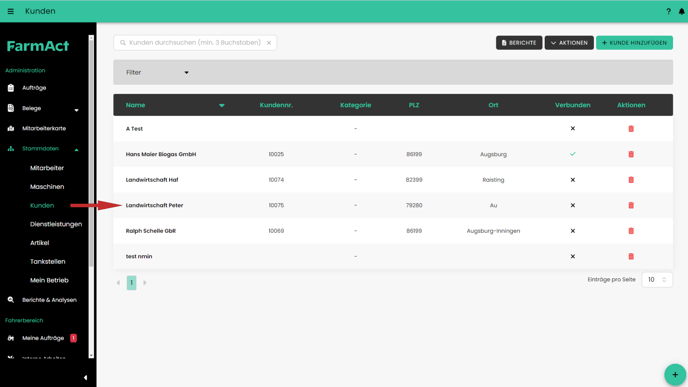Delete Landwirtschaft Peter via trash icon
The width and height of the screenshot is (688, 387).
631,205
